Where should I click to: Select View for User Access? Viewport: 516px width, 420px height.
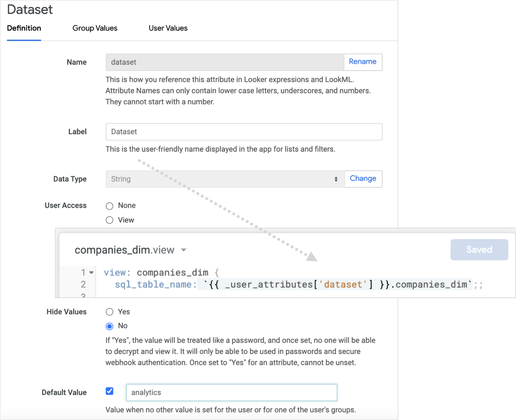110,220
